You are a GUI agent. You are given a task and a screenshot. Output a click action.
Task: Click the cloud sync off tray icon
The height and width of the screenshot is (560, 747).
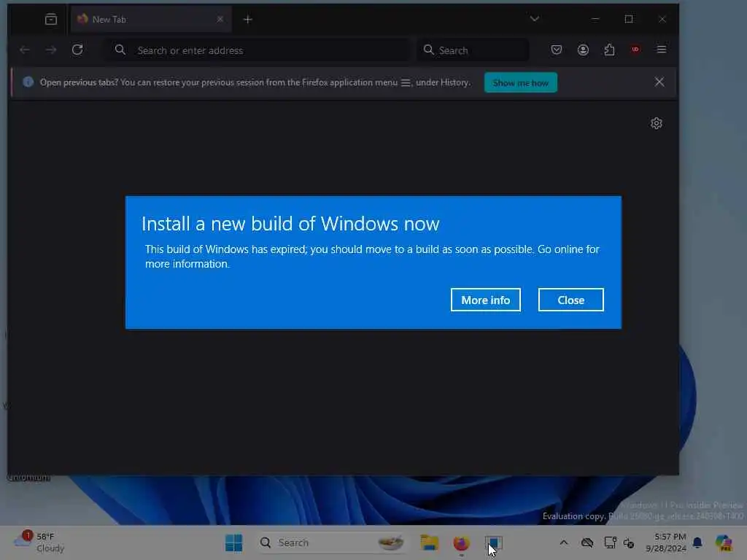coord(587,542)
